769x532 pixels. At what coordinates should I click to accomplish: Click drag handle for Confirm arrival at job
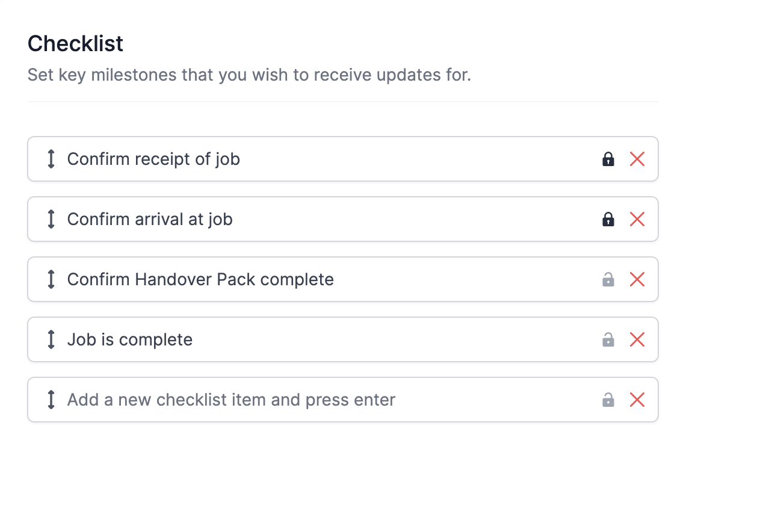51,219
